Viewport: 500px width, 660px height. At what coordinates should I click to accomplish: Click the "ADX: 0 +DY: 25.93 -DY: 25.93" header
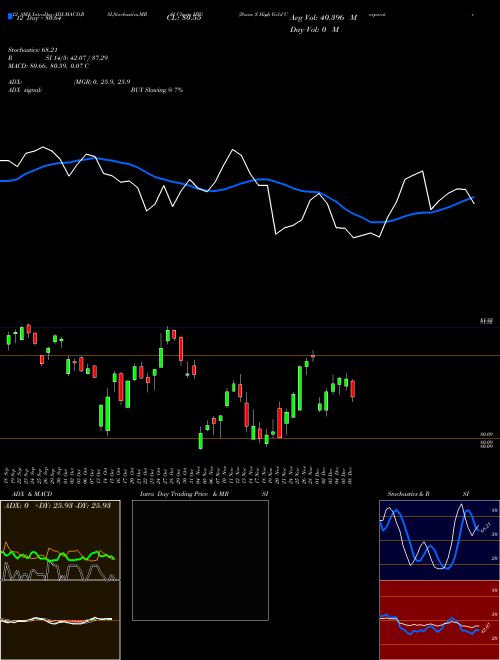[x=57, y=505]
